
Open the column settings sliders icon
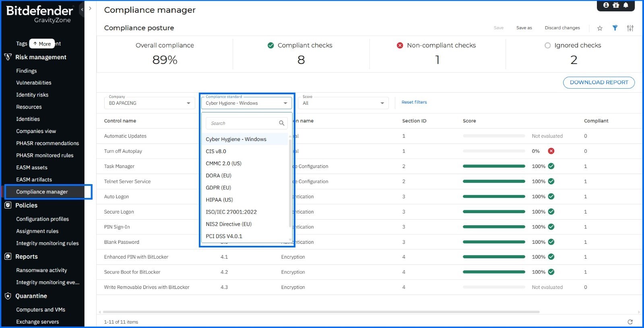[x=630, y=28]
